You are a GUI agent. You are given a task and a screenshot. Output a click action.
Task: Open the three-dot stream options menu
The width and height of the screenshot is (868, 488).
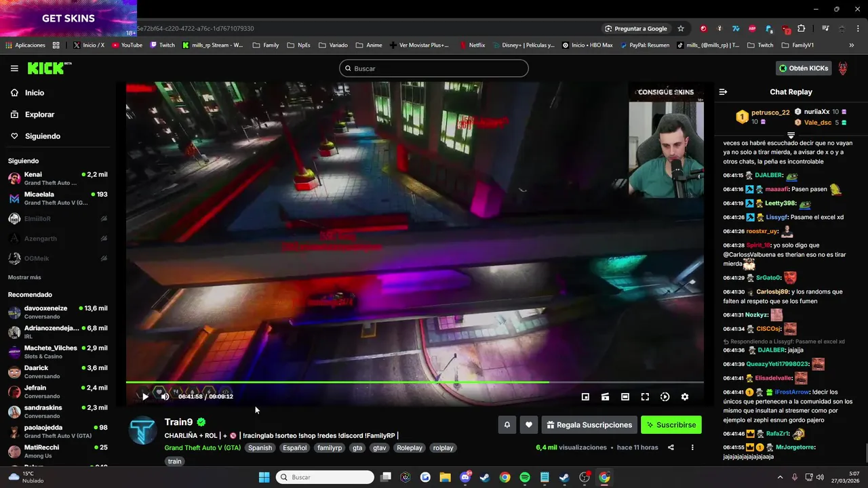click(x=692, y=447)
